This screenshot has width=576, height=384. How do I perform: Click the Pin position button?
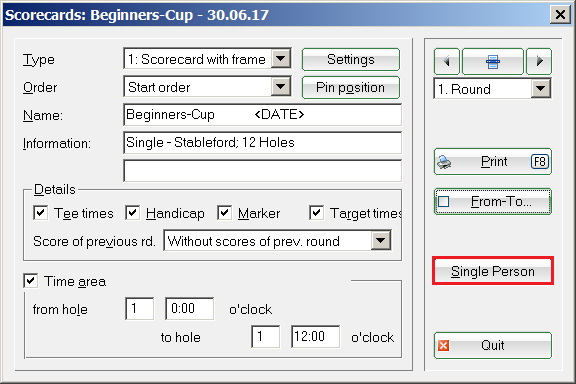tap(351, 87)
